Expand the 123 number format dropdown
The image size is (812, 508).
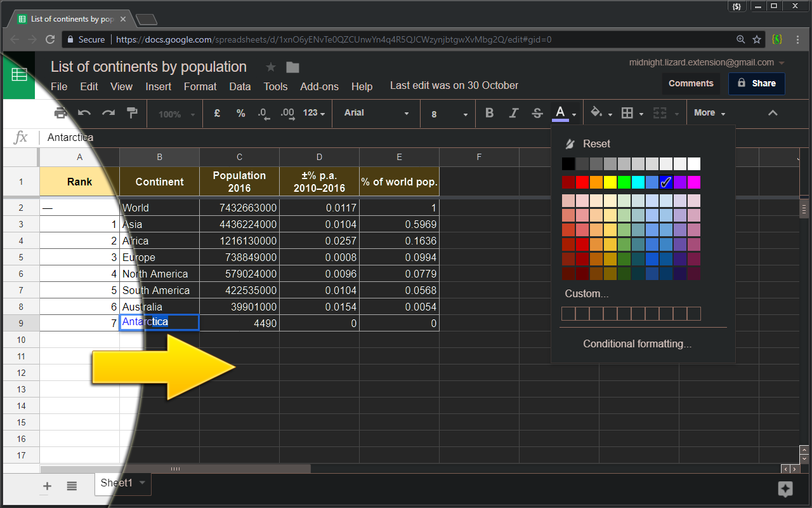point(313,113)
